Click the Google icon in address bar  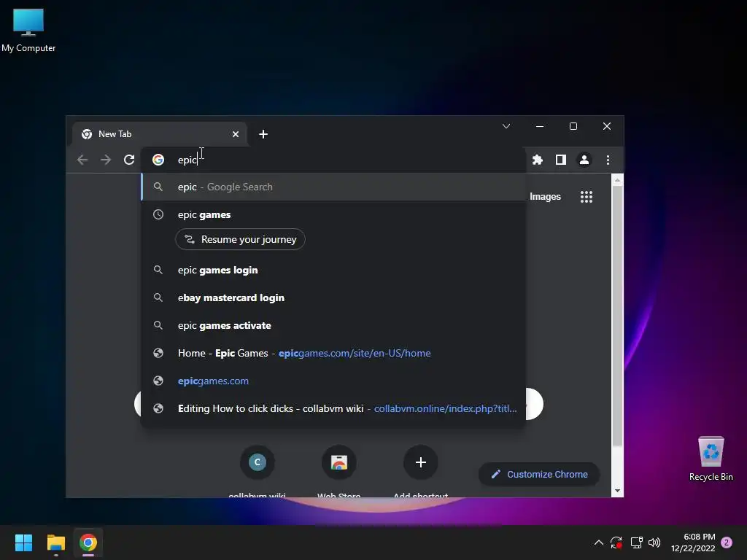(x=158, y=160)
